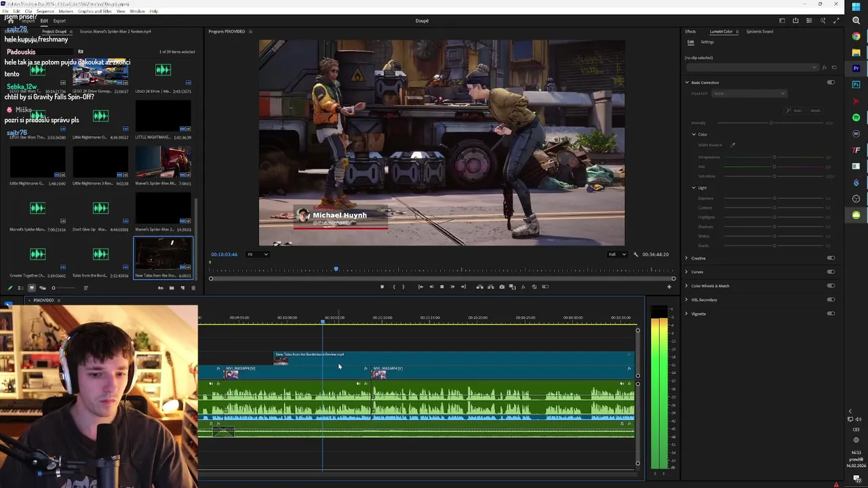The height and width of the screenshot is (488, 868).
Task: Open the Lumetri Settings tab
Action: pos(707,42)
